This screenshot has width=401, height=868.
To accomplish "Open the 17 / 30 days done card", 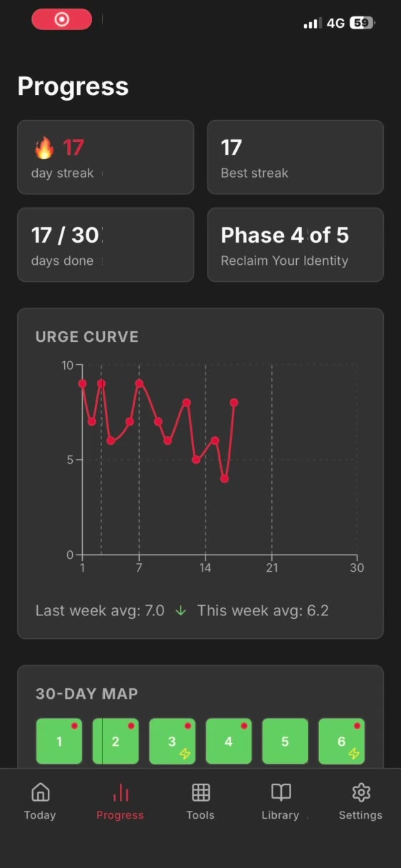I will coord(106,245).
